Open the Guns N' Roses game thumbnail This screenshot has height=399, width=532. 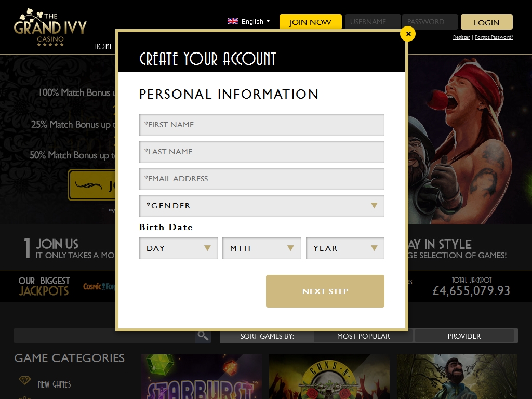[x=329, y=377]
